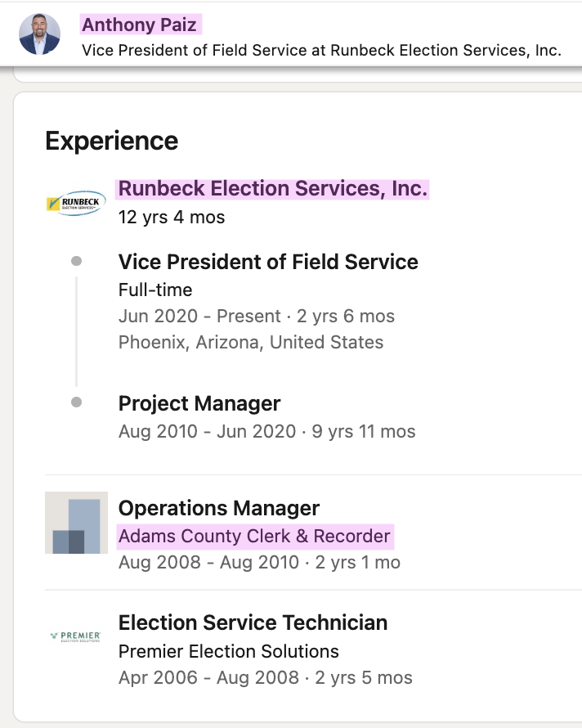
Task: Click the Phoenix, Arizona, United States location
Action: pyautogui.click(x=251, y=343)
